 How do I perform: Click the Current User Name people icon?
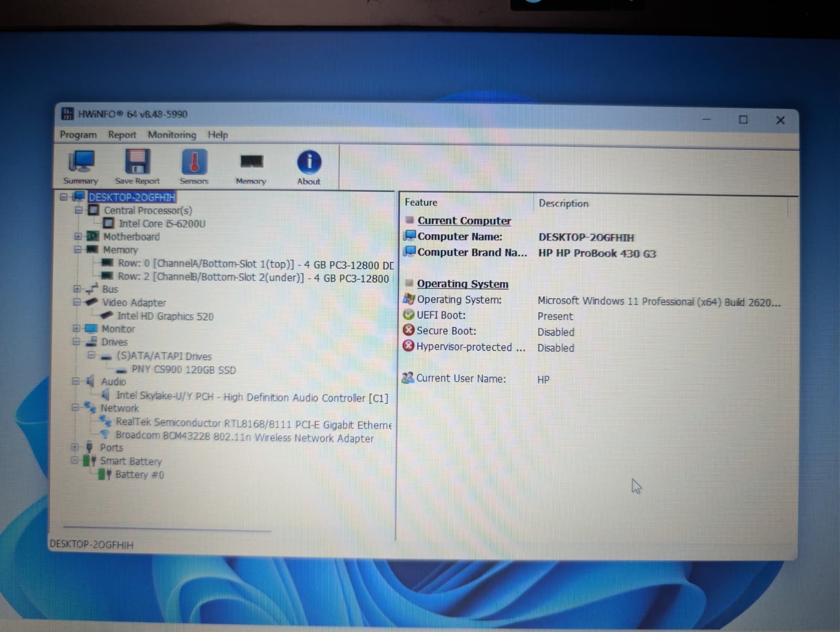[408, 378]
